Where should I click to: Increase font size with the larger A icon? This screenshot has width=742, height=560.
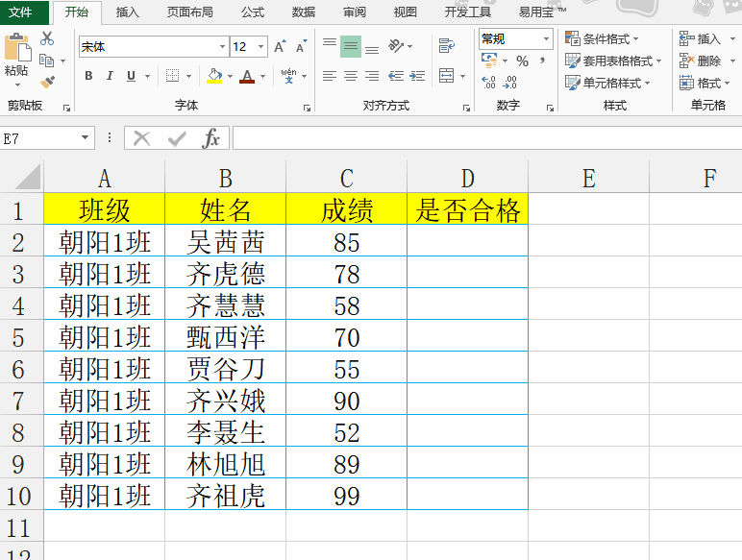280,46
